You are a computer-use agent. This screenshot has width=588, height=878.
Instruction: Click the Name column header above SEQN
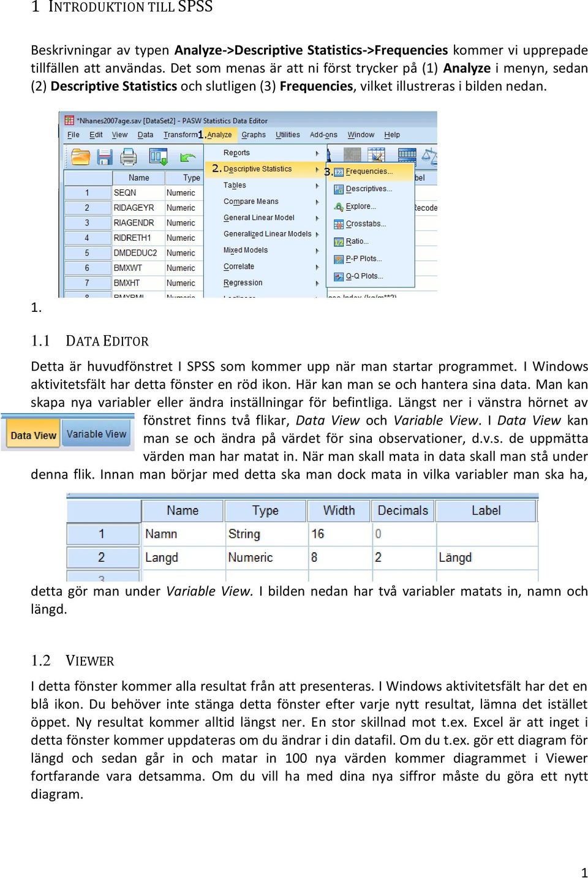[139, 178]
